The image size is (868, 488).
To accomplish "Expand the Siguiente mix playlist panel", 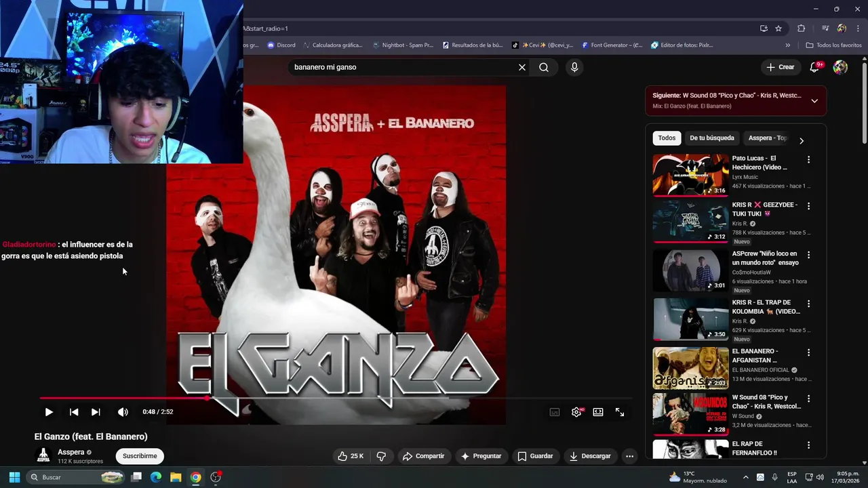I will [814, 101].
